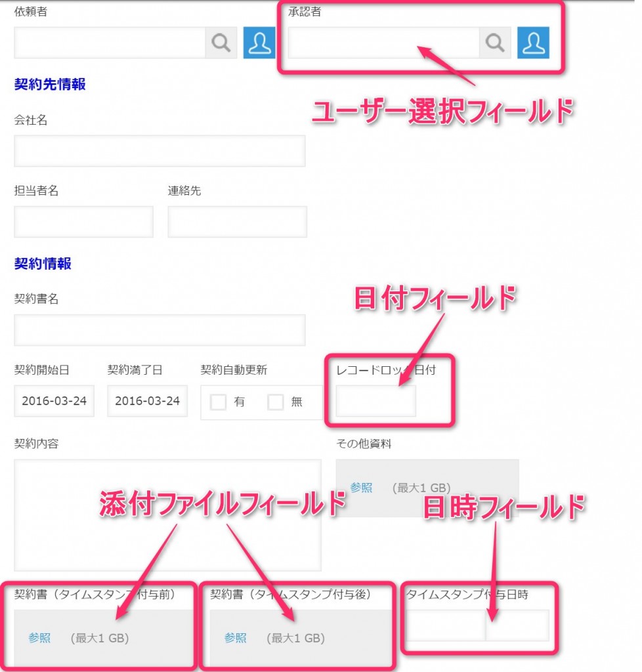Click the 契約内容 label
The height and width of the screenshot is (672, 642).
click(36, 444)
